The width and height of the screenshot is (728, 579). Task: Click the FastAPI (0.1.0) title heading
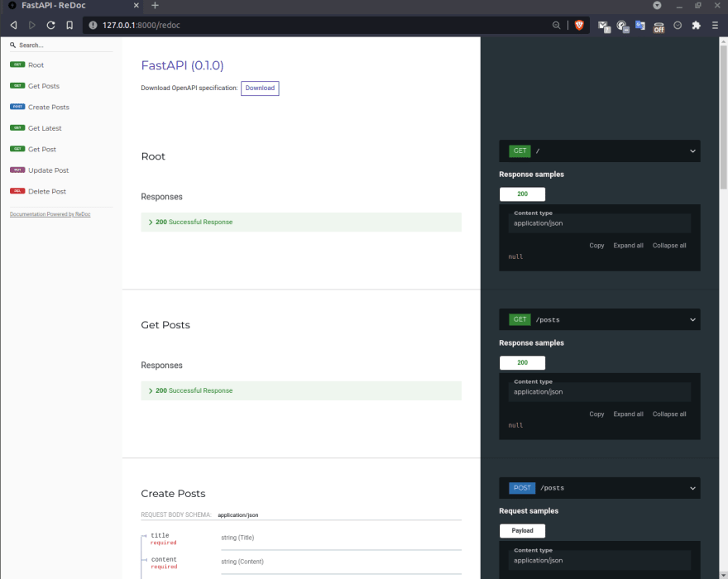click(183, 65)
